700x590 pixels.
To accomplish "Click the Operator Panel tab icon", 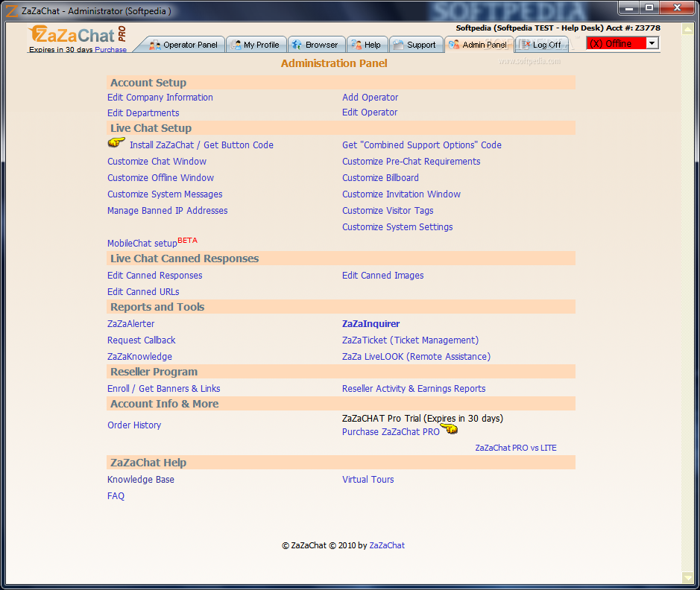I will pyautogui.click(x=155, y=45).
